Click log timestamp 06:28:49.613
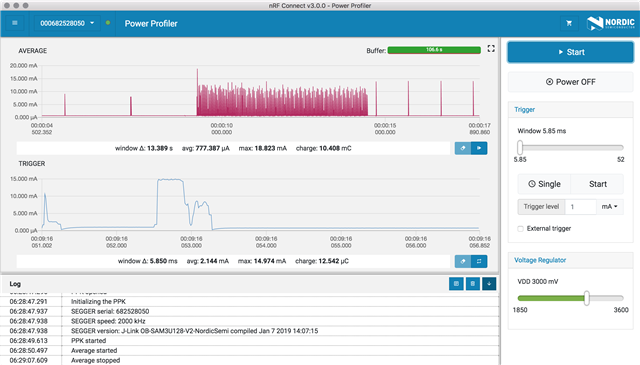Screen dimensions: 640x365 pos(29,341)
